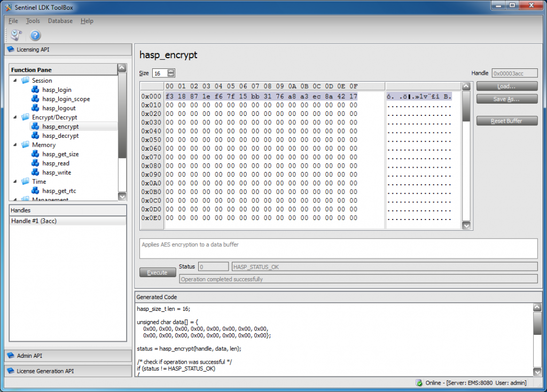Collapse the Session tree node
547x392 pixels.
click(x=15, y=81)
